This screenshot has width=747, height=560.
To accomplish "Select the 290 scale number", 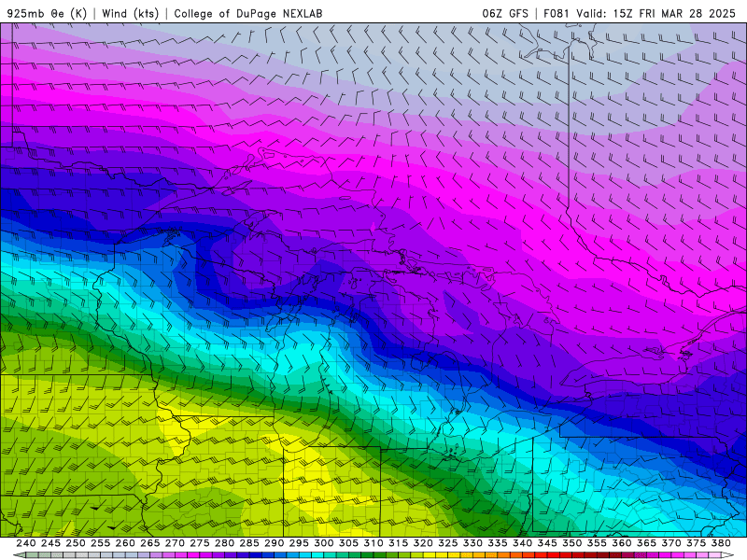I will coord(274,543).
